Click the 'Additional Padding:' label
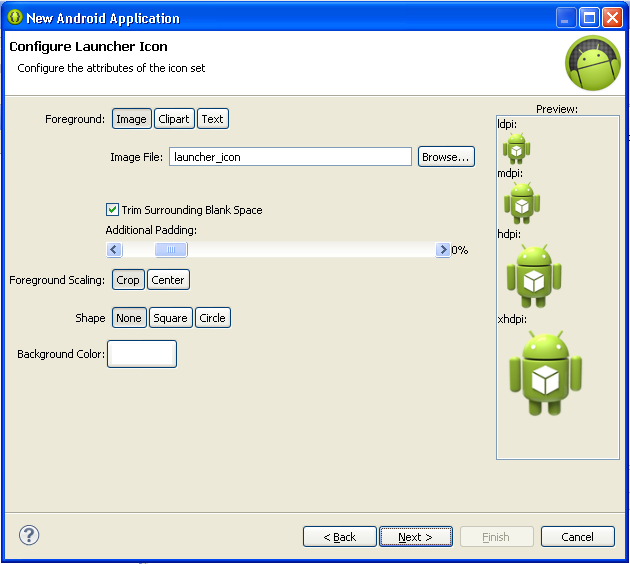 tap(151, 230)
